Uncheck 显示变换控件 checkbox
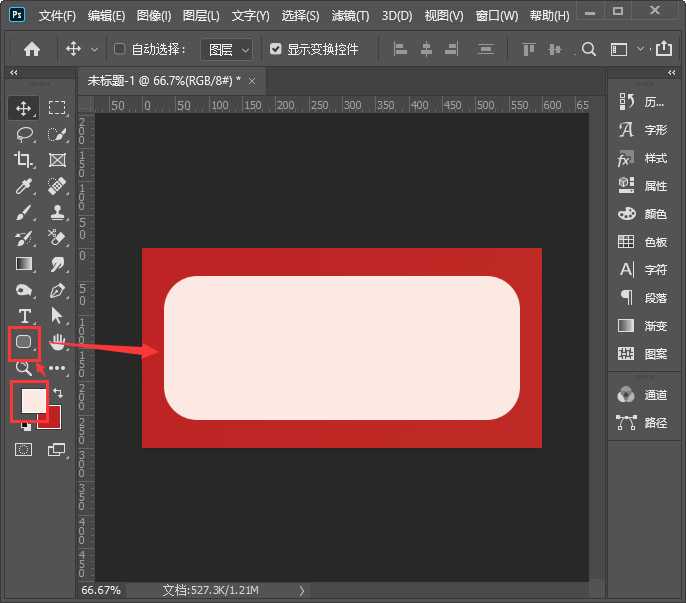The height and width of the screenshot is (603, 686). (276, 49)
